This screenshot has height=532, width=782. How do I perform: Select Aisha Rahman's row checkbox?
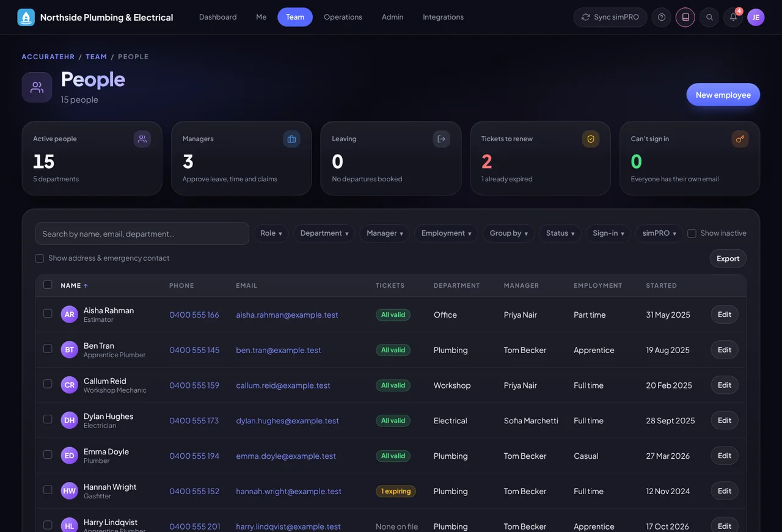click(x=48, y=313)
